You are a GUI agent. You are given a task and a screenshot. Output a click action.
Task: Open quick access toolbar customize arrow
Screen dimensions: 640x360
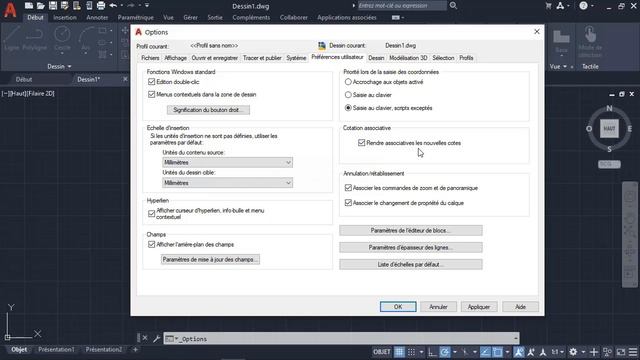(147, 6)
